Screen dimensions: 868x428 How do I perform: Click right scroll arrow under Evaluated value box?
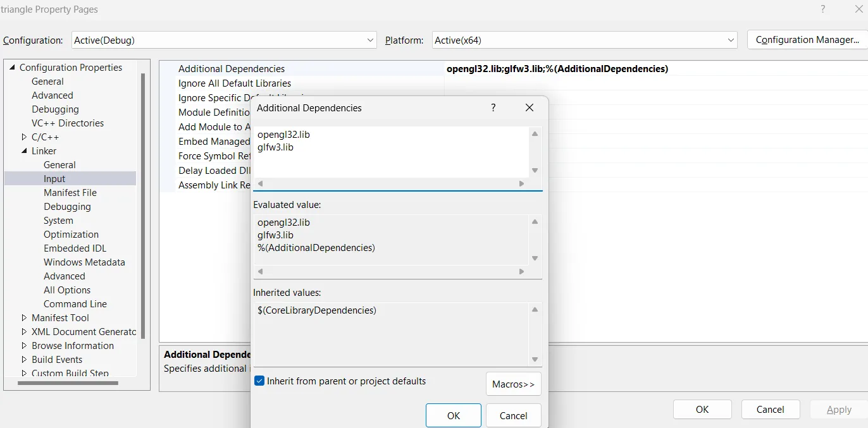click(521, 271)
